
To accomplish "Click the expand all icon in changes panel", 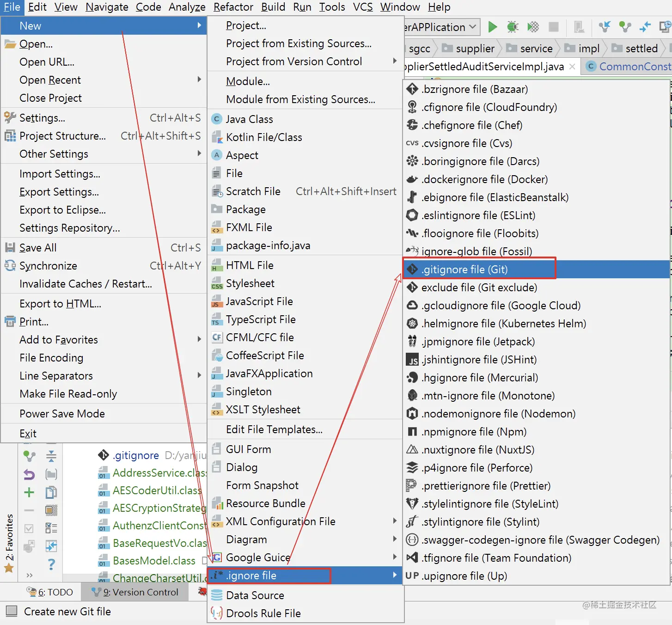I will [51, 456].
